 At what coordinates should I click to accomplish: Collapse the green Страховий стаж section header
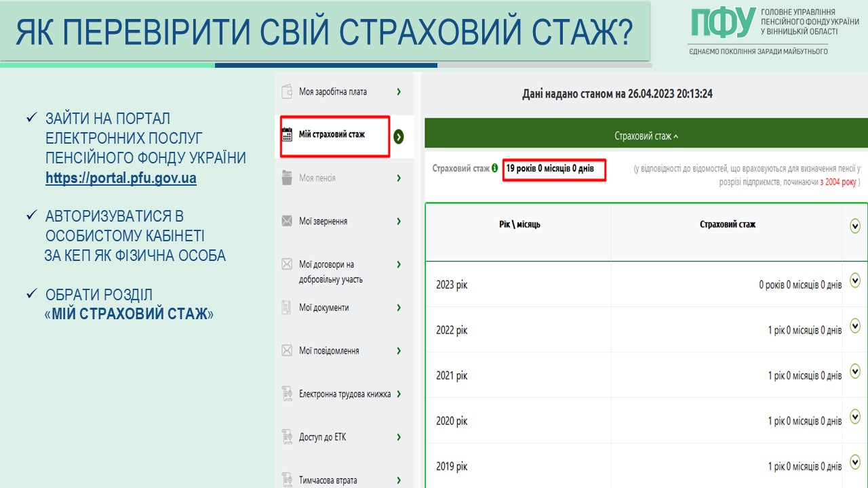pyautogui.click(x=646, y=136)
